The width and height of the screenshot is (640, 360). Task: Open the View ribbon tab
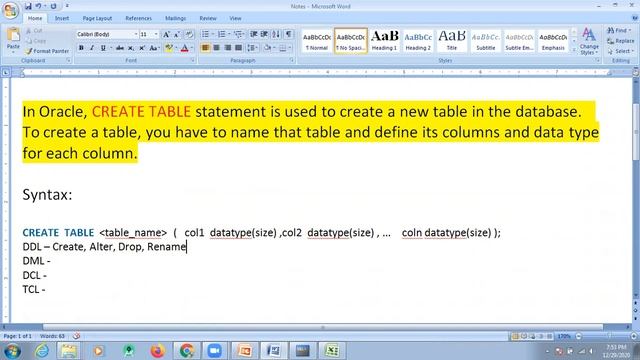236,18
